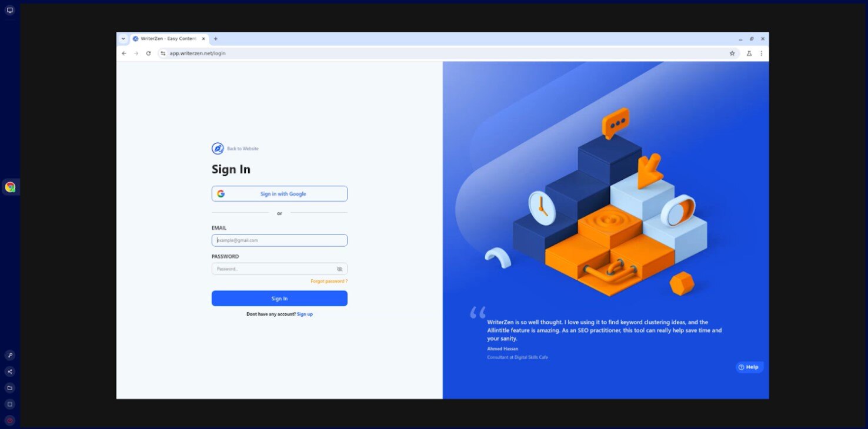This screenshot has height=429, width=868.
Task: Focus the Email input field
Action: pos(279,240)
